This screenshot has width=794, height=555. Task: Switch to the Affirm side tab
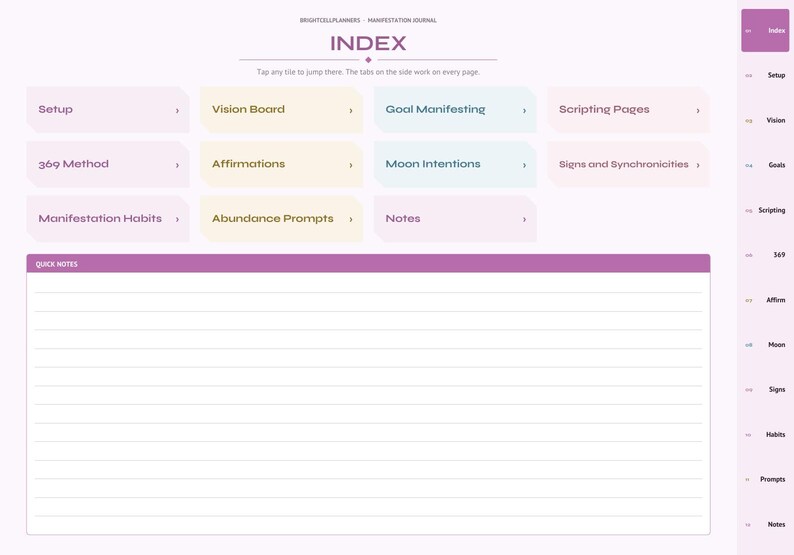coord(765,300)
